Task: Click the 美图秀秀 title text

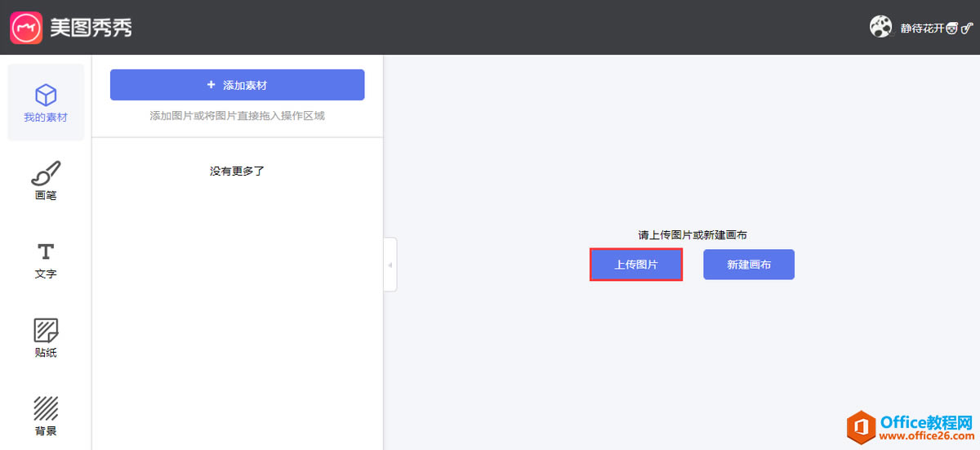Action: tap(91, 28)
